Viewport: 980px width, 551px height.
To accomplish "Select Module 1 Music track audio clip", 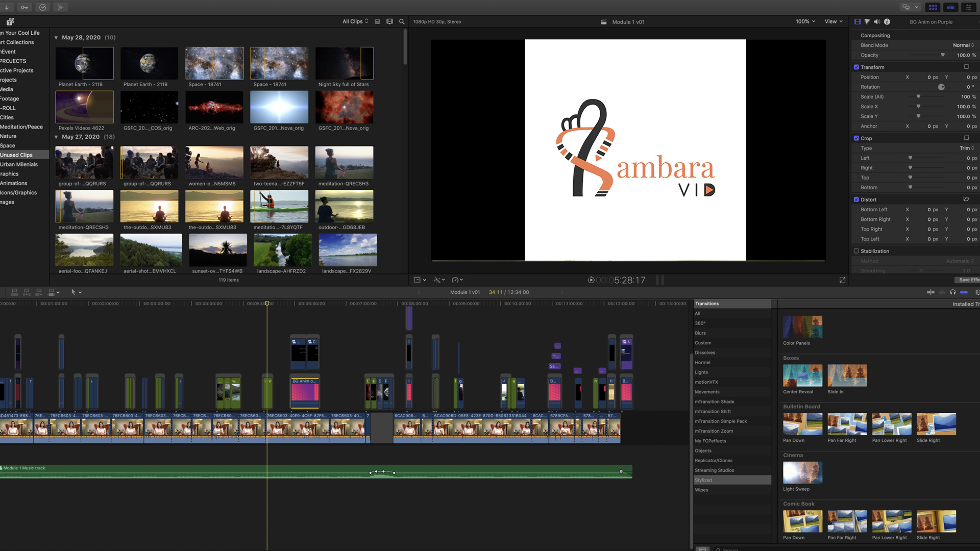I will click(316, 471).
